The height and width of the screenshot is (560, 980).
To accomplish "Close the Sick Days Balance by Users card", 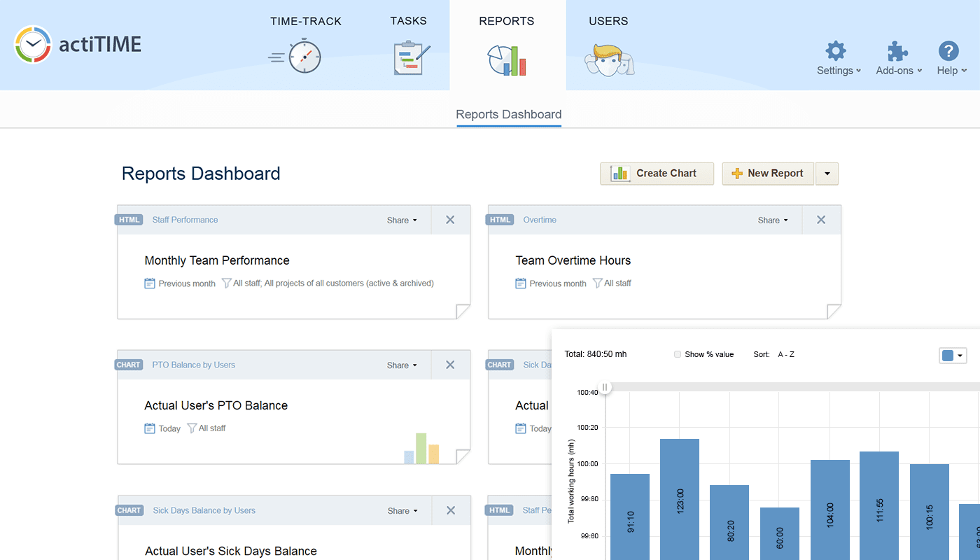I will pos(451,510).
